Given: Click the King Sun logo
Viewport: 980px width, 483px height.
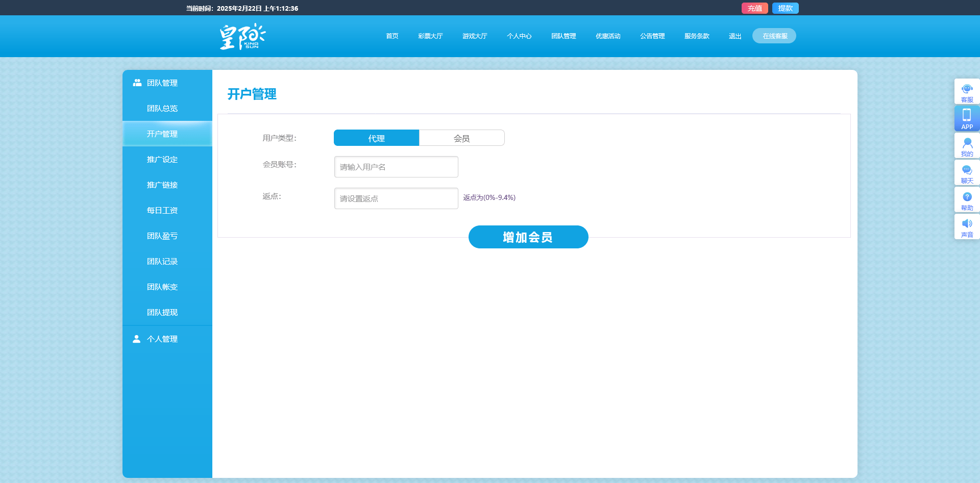Looking at the screenshot, I should click(x=242, y=37).
